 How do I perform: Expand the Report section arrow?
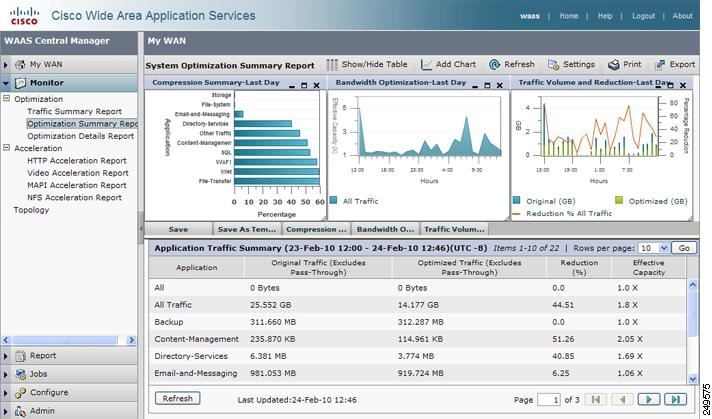coord(5,356)
